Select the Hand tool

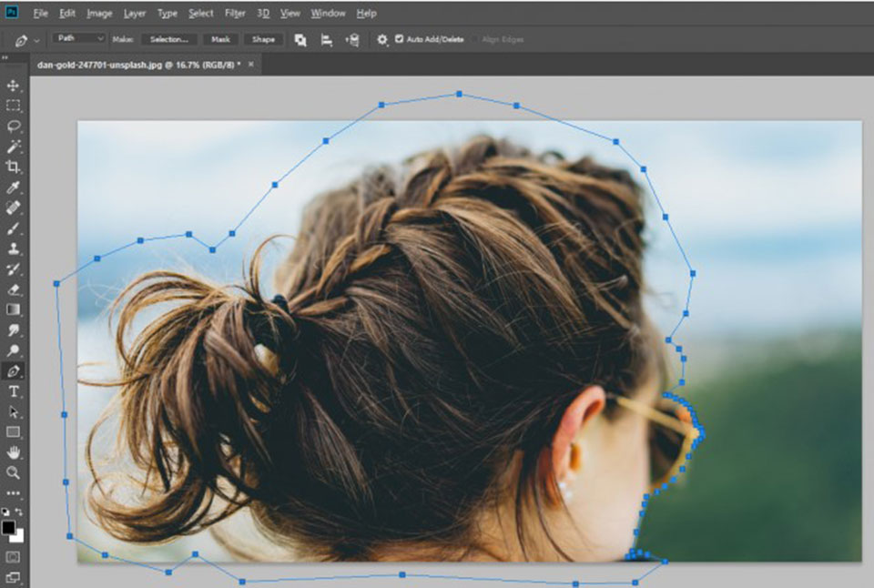[13, 452]
